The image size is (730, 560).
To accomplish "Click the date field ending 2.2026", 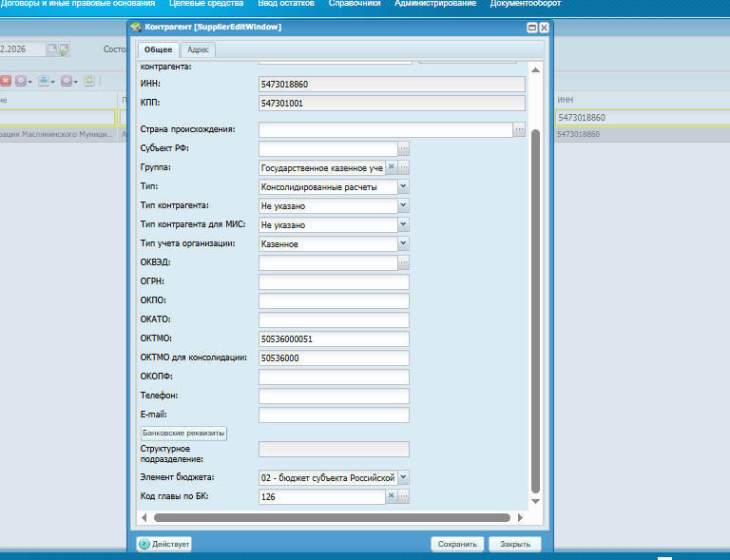I will [x=23, y=48].
